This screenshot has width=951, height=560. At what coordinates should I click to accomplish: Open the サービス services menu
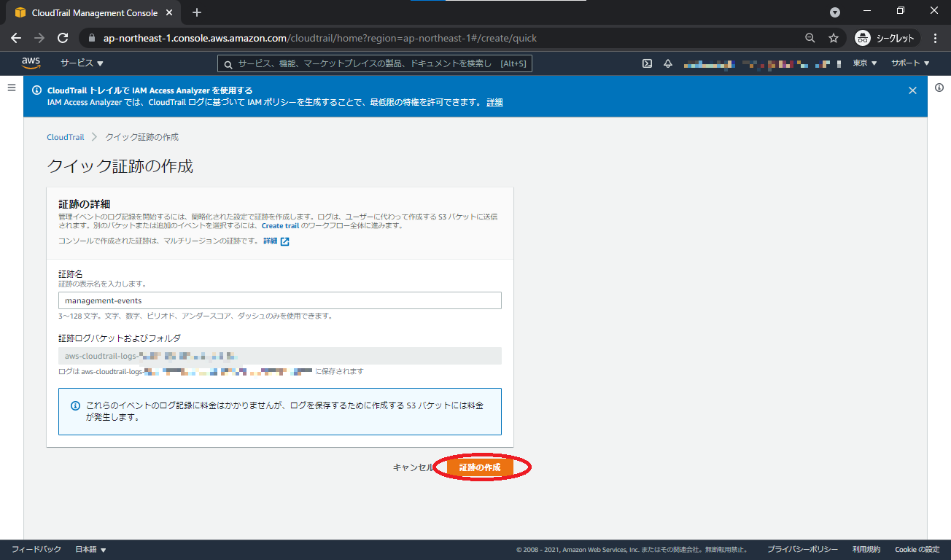tap(82, 63)
